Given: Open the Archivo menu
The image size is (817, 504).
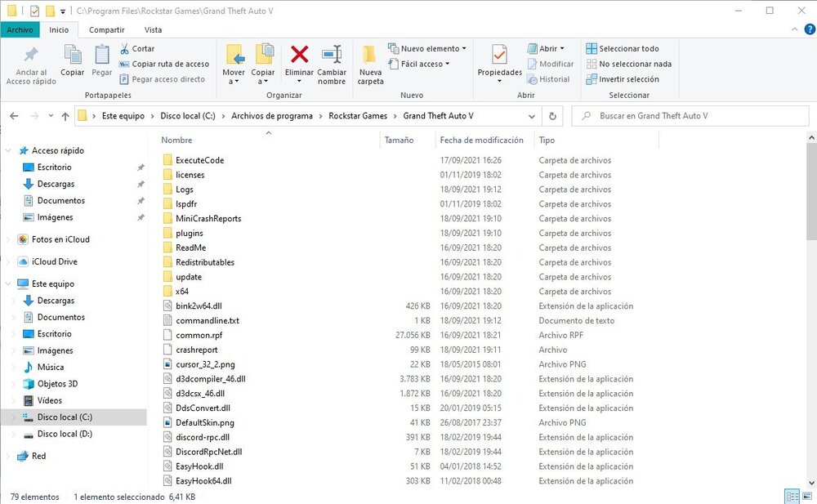Looking at the screenshot, I should click(x=20, y=28).
